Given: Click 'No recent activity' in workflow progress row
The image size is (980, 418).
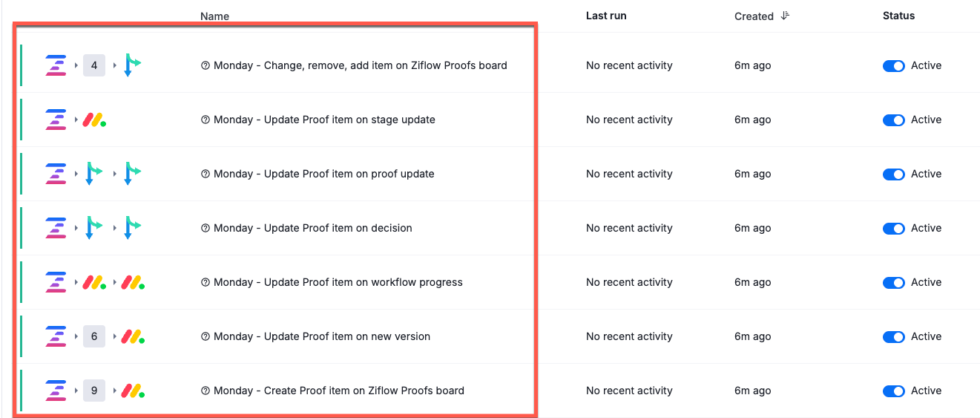Looking at the screenshot, I should 629,282.
